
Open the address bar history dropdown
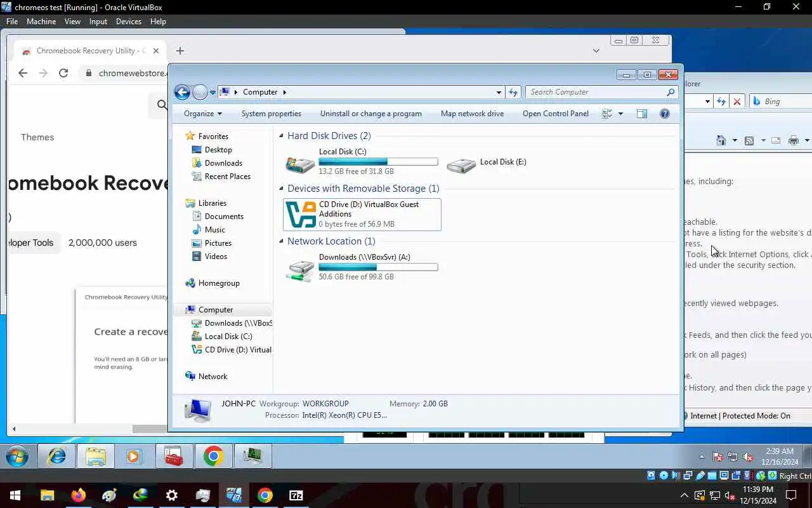(499, 92)
